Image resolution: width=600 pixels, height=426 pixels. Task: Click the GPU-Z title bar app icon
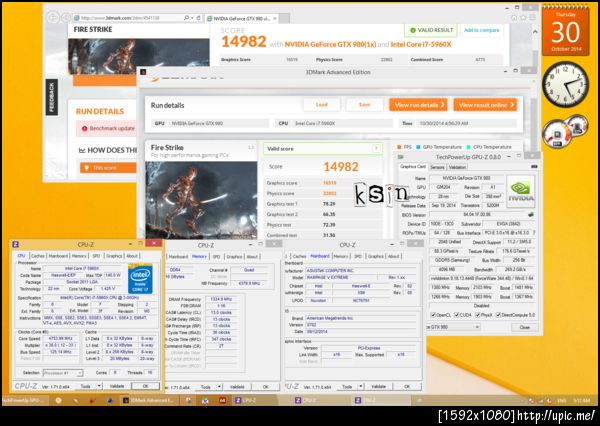[x=401, y=157]
